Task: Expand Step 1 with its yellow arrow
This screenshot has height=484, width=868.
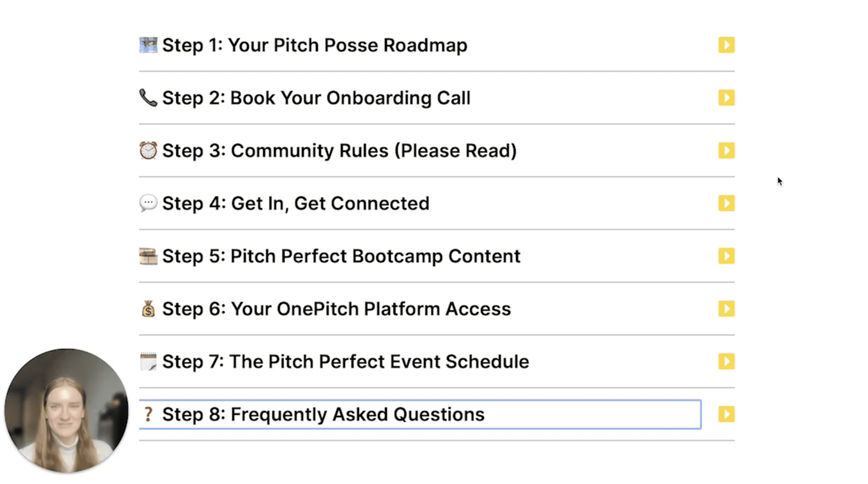Action: [x=726, y=45]
